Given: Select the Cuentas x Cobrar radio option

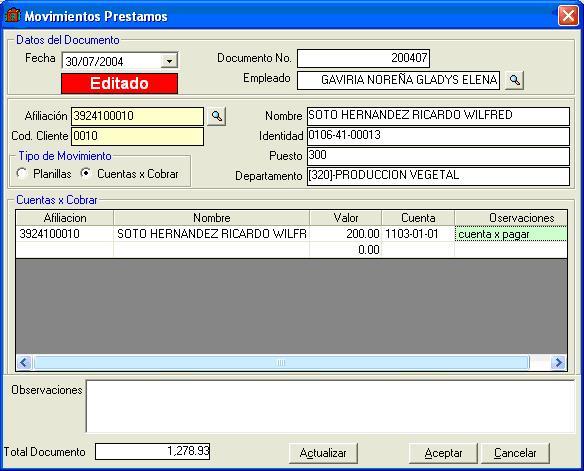Looking at the screenshot, I should [x=86, y=174].
